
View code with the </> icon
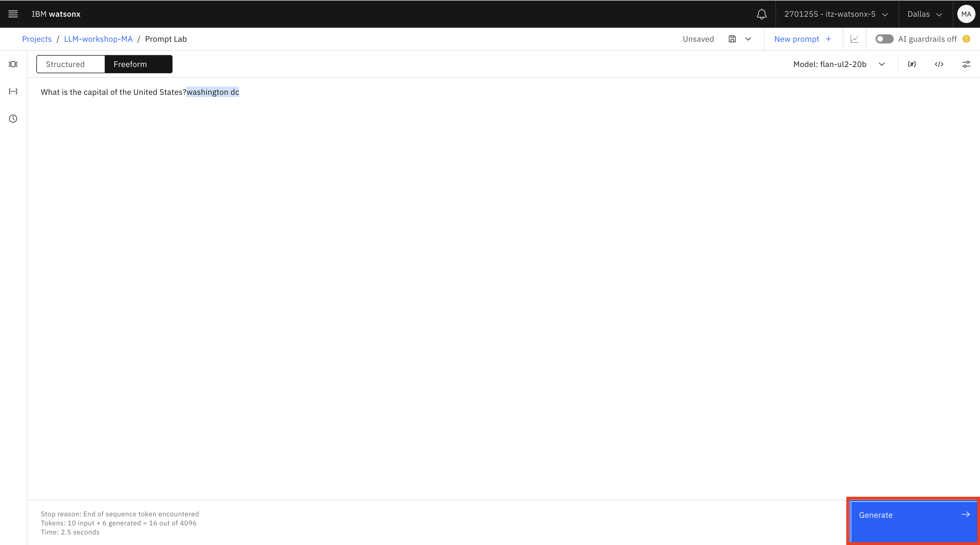tap(939, 64)
